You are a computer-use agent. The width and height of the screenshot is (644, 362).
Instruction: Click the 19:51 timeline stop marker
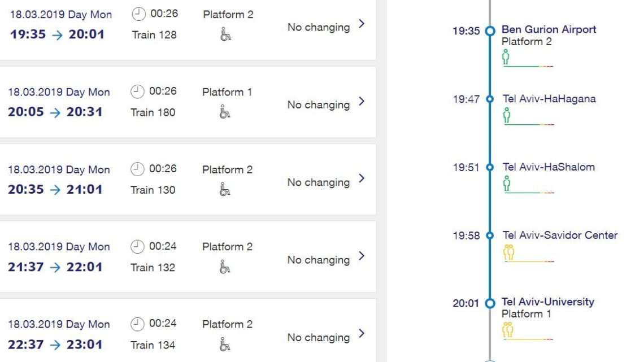point(490,167)
